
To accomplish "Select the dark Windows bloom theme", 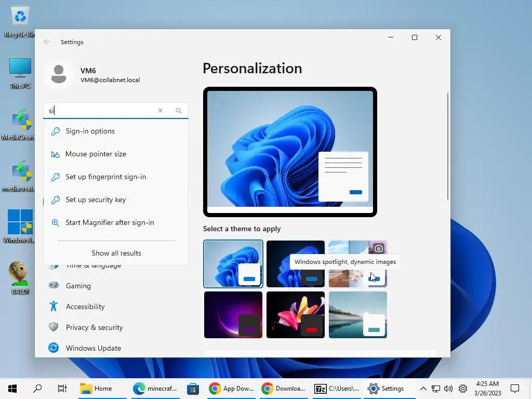I will point(295,263).
